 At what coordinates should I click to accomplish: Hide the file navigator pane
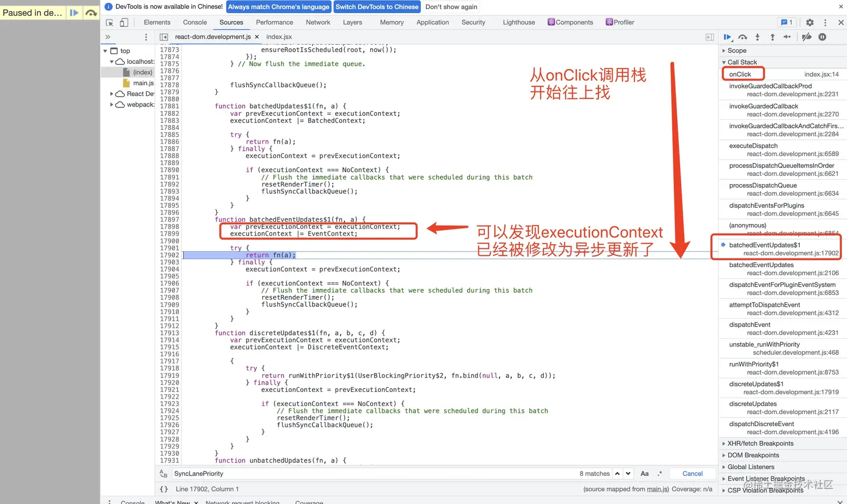(x=164, y=37)
